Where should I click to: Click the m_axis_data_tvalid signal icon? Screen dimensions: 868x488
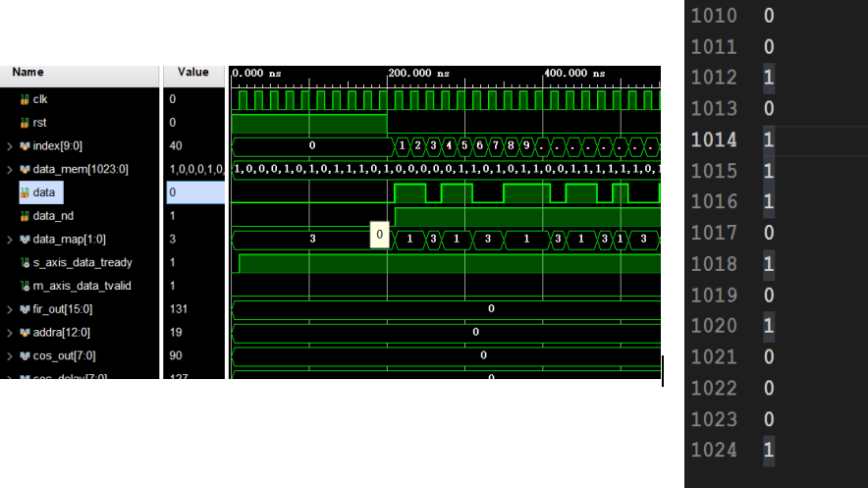(x=25, y=286)
